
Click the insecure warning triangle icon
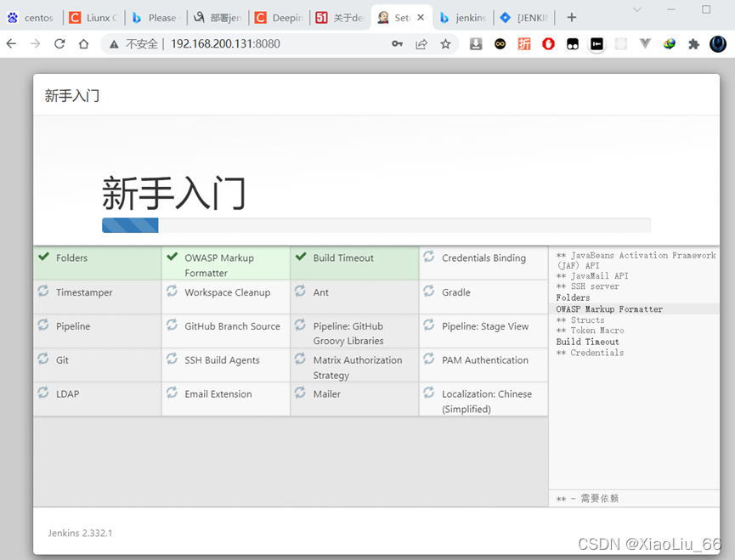coord(114,44)
